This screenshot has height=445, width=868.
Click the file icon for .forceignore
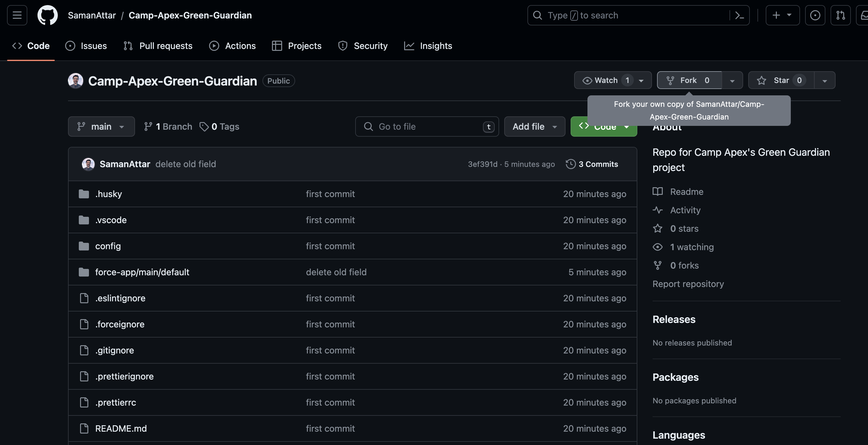point(84,324)
